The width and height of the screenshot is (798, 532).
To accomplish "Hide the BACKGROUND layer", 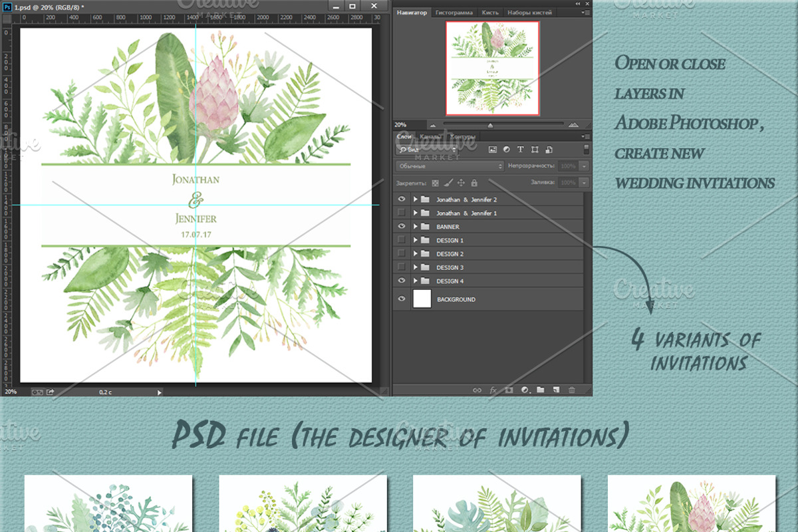I will [401, 299].
